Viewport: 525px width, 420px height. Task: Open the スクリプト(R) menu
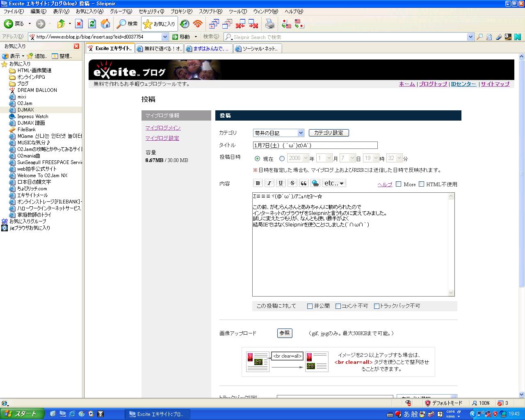click(210, 11)
